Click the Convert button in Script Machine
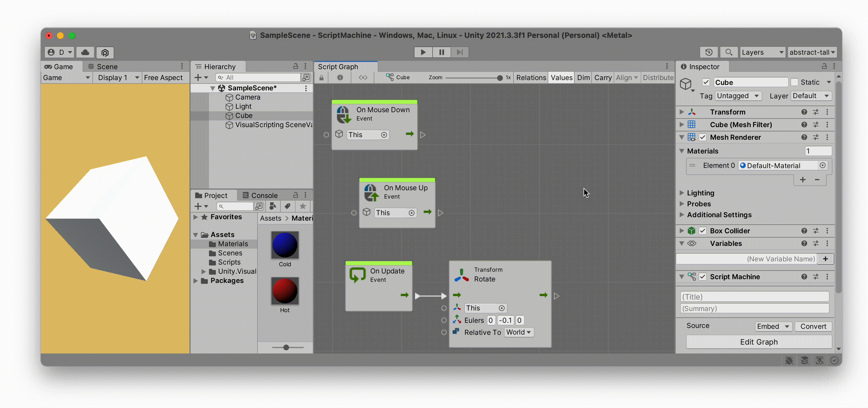 click(x=813, y=326)
